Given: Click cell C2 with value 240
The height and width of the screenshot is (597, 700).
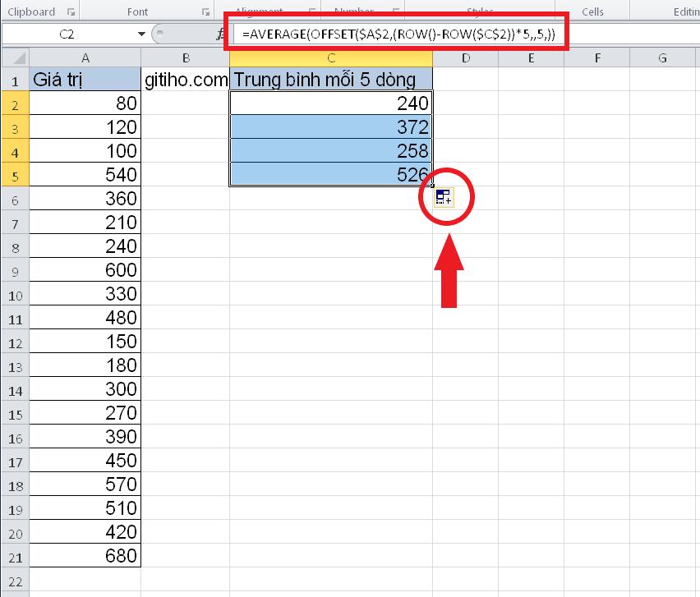Looking at the screenshot, I should [x=331, y=103].
